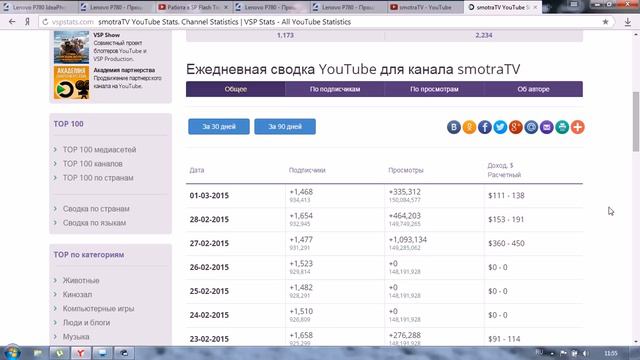Share via the Google Plus icon
The image size is (640, 360).
pyautogui.click(x=516, y=127)
